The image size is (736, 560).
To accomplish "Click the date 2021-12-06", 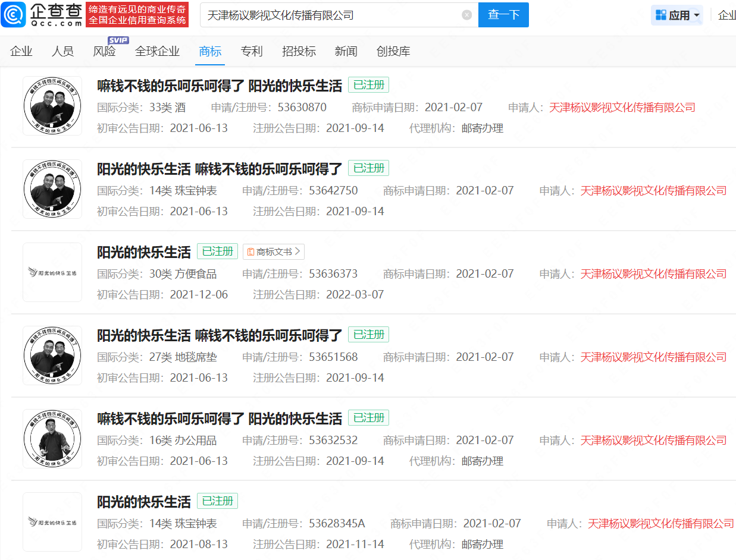I will click(199, 295).
